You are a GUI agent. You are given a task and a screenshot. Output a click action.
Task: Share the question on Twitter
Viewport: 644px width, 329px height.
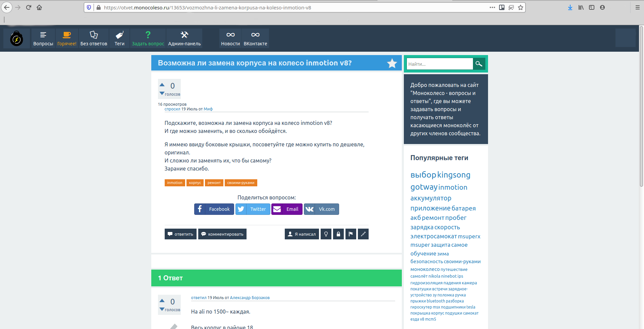(253, 209)
